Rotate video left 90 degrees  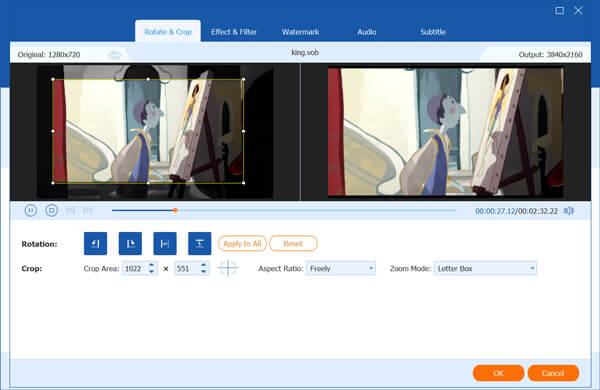(95, 243)
